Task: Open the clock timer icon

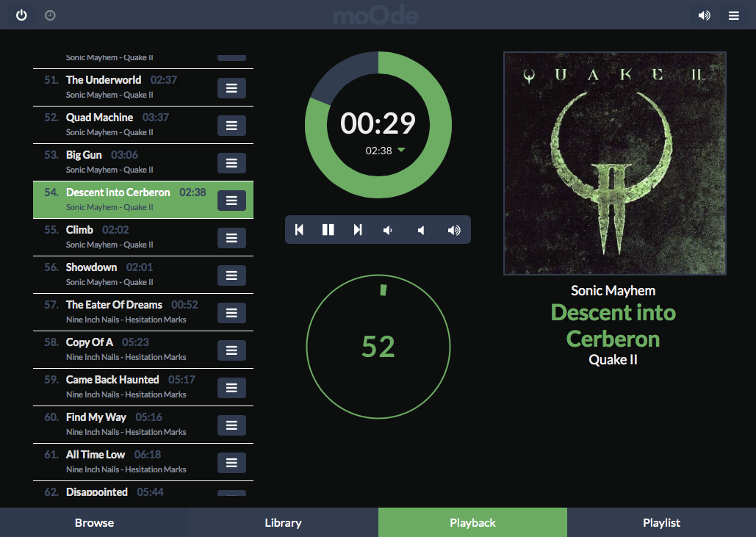Action: click(x=50, y=15)
